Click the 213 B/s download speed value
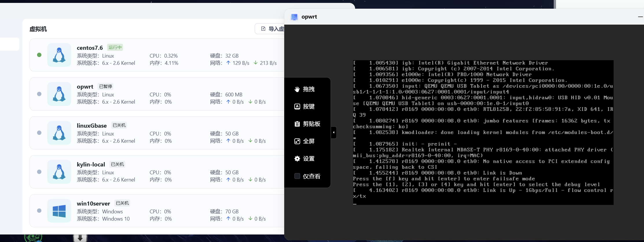Viewport: 644px width, 242px height. tap(268, 63)
